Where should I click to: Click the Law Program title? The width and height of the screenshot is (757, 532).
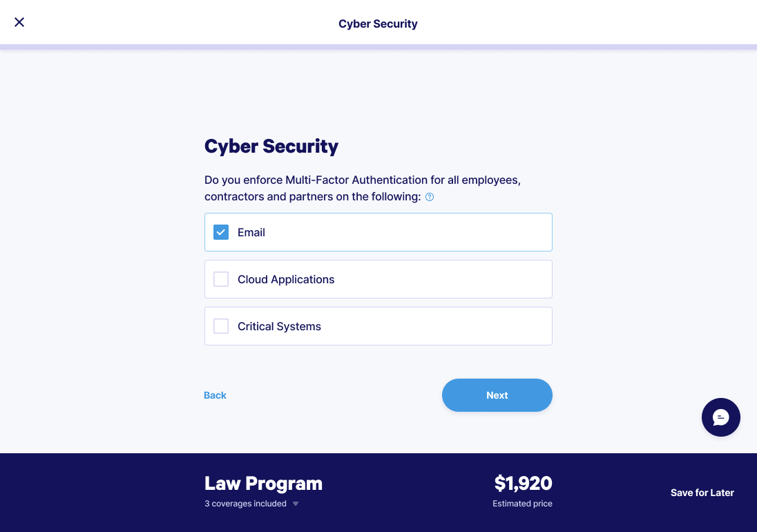pos(263,483)
